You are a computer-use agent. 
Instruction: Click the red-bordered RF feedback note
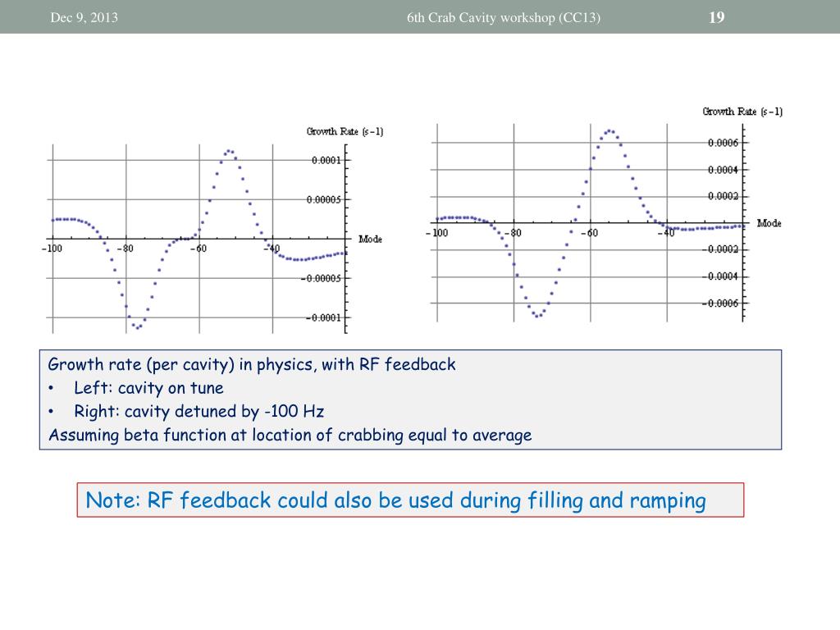410,500
